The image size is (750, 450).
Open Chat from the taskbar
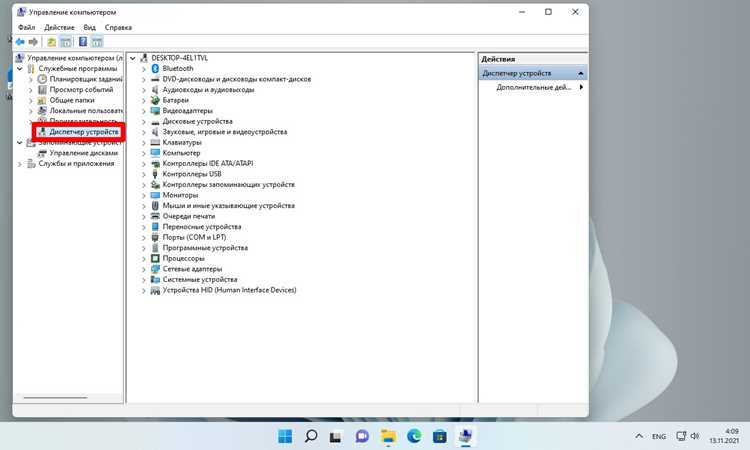[362, 436]
